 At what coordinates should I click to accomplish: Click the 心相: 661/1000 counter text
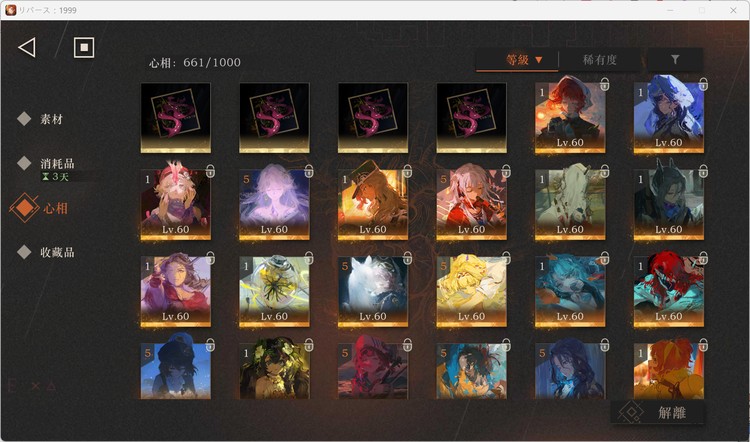click(195, 63)
